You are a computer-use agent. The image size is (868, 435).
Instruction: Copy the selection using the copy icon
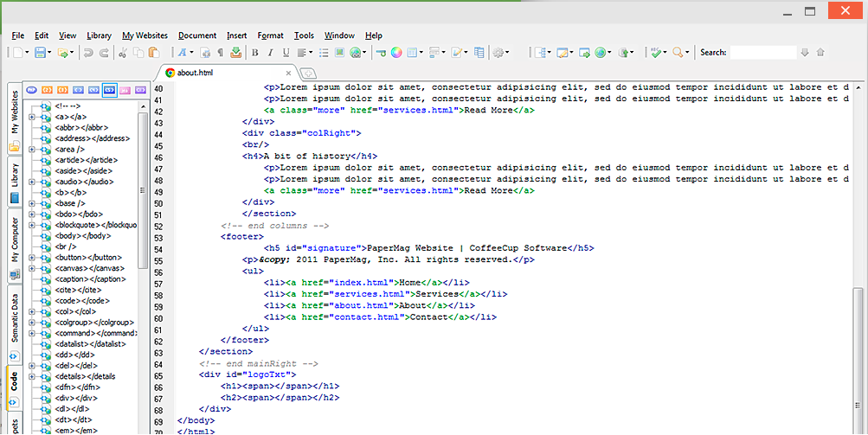pyautogui.click(x=138, y=53)
